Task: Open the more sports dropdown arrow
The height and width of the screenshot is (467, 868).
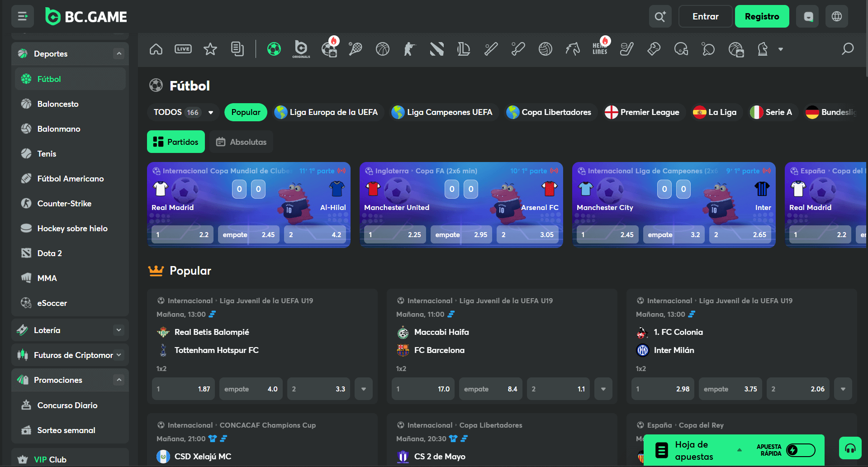Action: coord(781,49)
